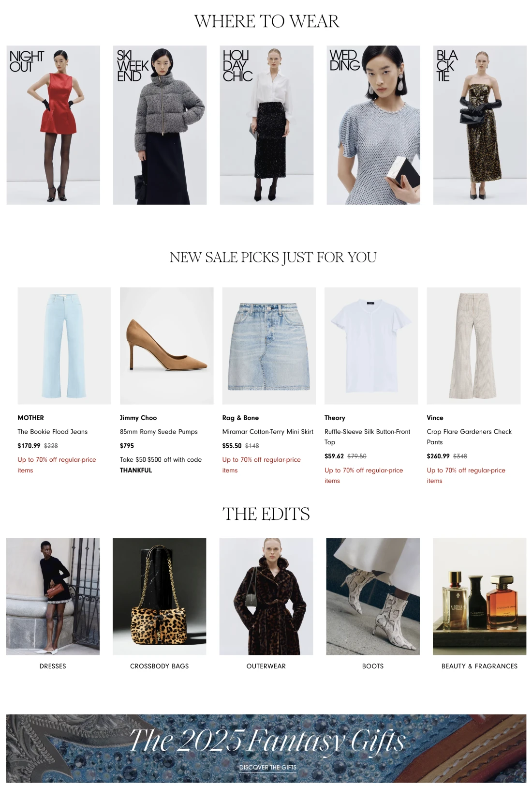Click the Rag & Bone denim skirt image
The image size is (532, 787).
click(x=269, y=346)
